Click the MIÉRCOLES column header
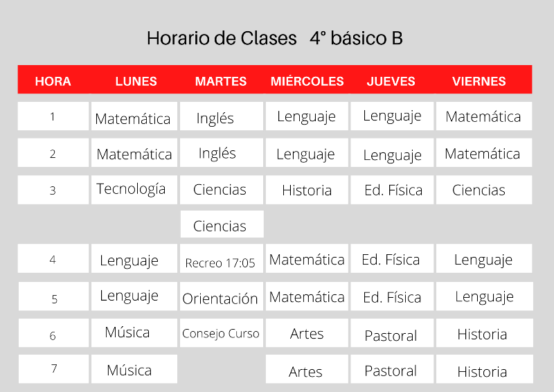The image size is (554, 392). [307, 81]
